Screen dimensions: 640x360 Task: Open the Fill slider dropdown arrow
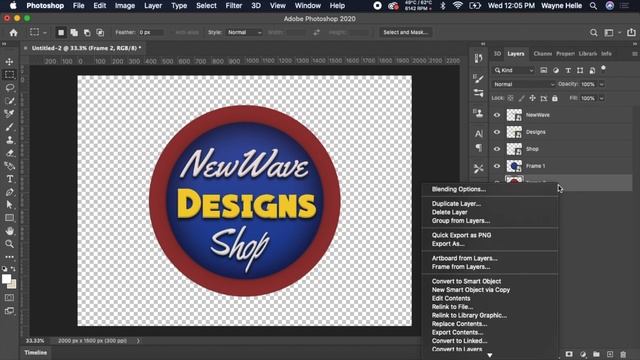click(602, 98)
